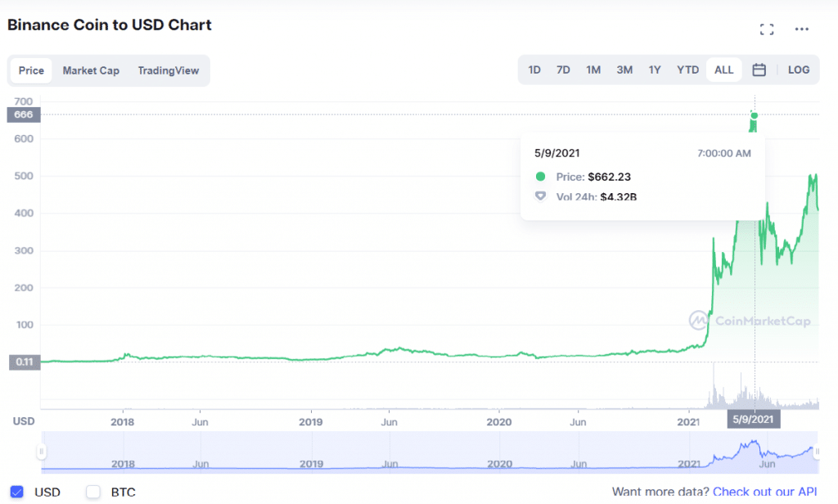Click the Price: $662.23 tooltip value
The height and width of the screenshot is (504, 838).
click(x=593, y=177)
